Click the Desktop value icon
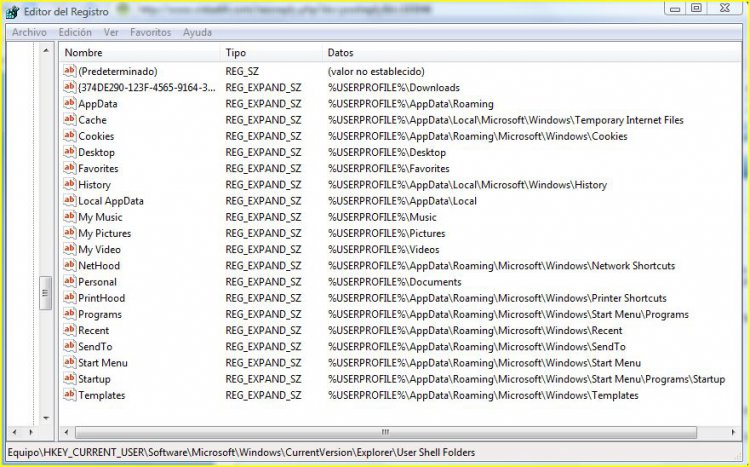Image resolution: width=750 pixels, height=467 pixels. (70, 153)
